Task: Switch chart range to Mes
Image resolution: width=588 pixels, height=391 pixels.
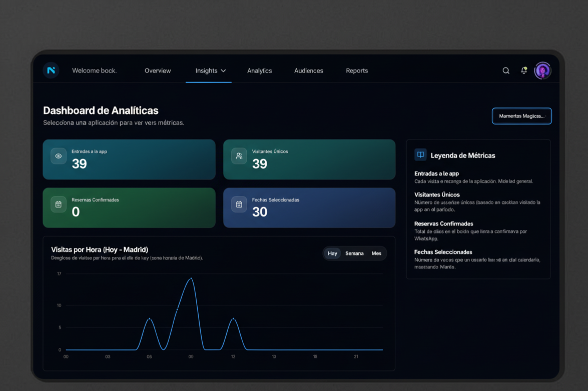Action: point(376,253)
